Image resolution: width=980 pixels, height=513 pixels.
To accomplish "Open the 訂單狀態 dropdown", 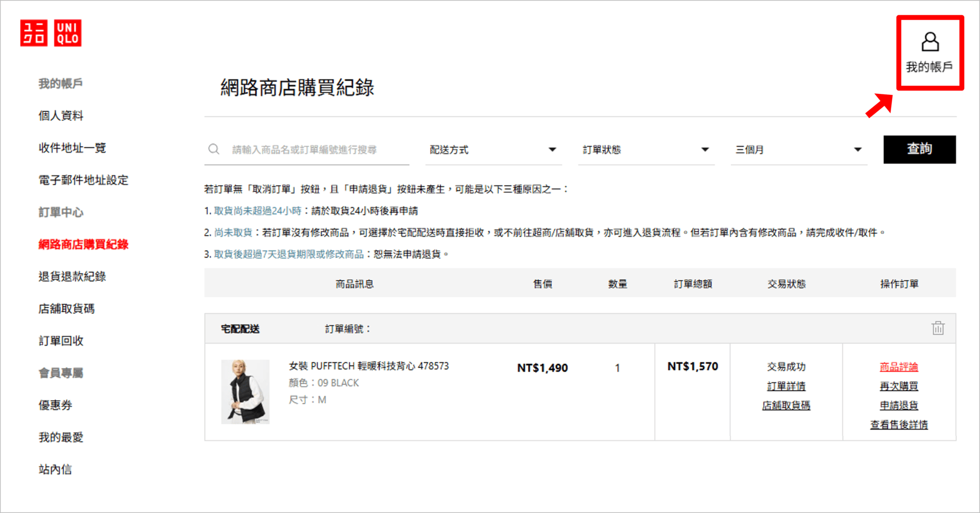I will [x=646, y=150].
